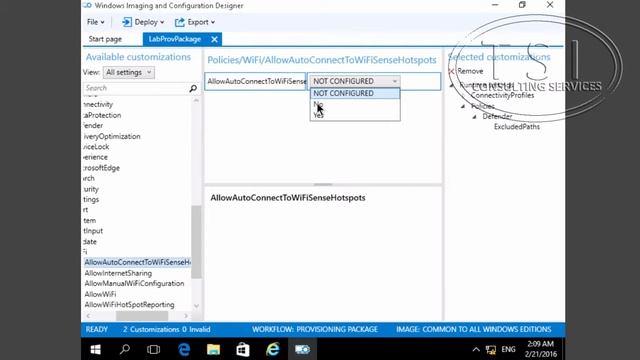
Task: Select MicrosoftEdge tree node
Action: (x=101, y=168)
